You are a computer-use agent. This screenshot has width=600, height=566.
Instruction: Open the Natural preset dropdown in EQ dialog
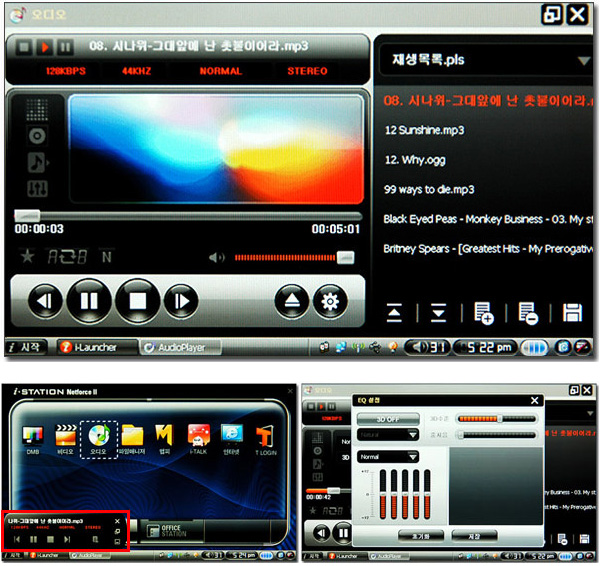pos(388,435)
